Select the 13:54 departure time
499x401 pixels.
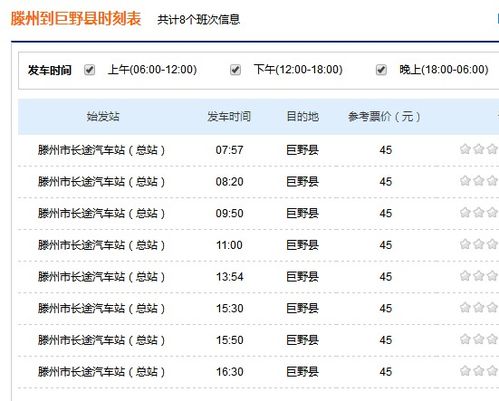tap(229, 277)
